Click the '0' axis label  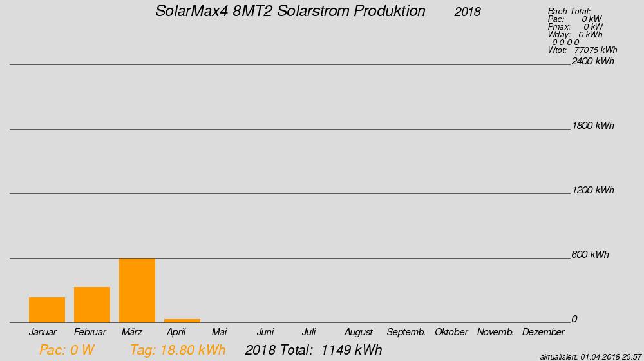pyautogui.click(x=574, y=319)
